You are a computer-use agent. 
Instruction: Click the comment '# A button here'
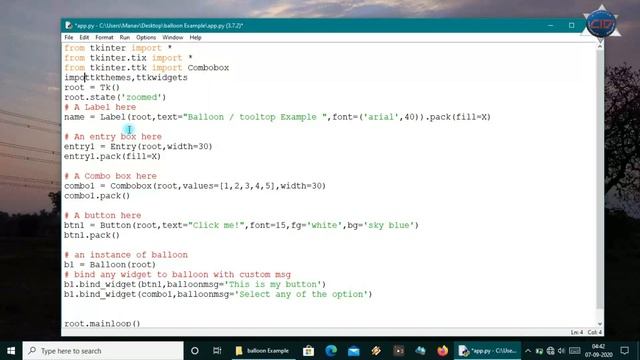[x=102, y=215]
